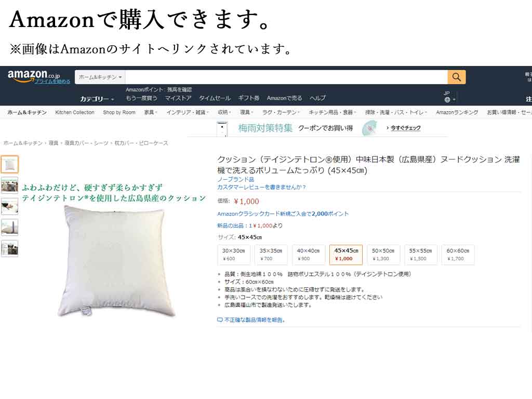The height and width of the screenshot is (399, 532).
Task: Select the third product thumbnail image
Action: coord(10,206)
